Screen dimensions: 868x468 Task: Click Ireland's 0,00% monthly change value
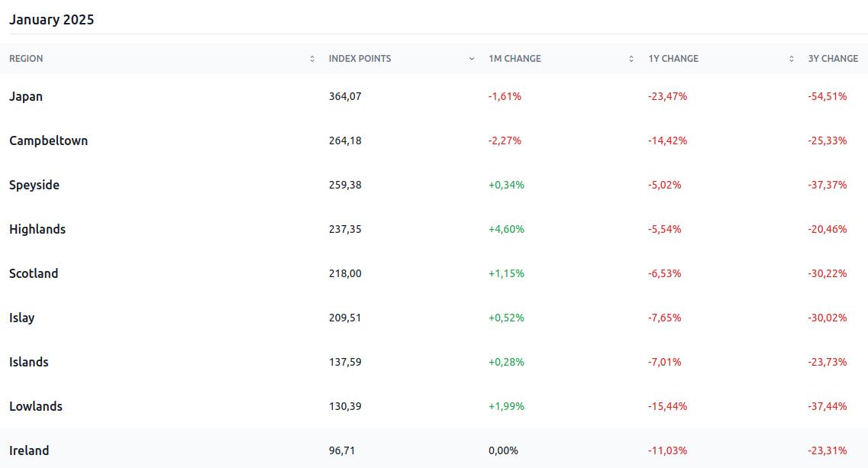coord(503,450)
